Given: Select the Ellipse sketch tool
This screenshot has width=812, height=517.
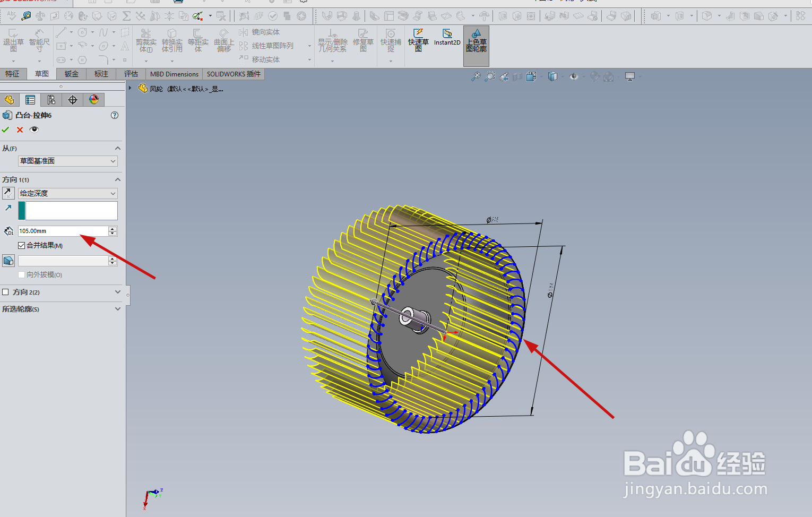Looking at the screenshot, I should pos(103,46).
